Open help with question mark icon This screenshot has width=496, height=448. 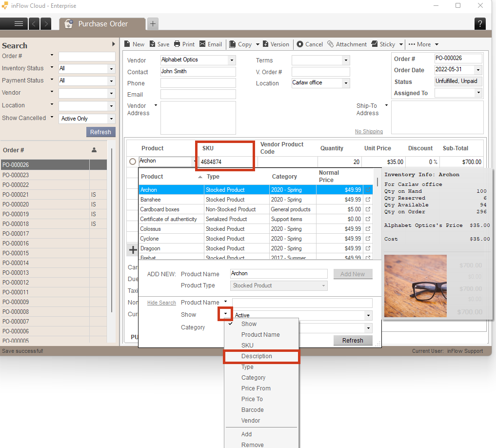coord(479,23)
